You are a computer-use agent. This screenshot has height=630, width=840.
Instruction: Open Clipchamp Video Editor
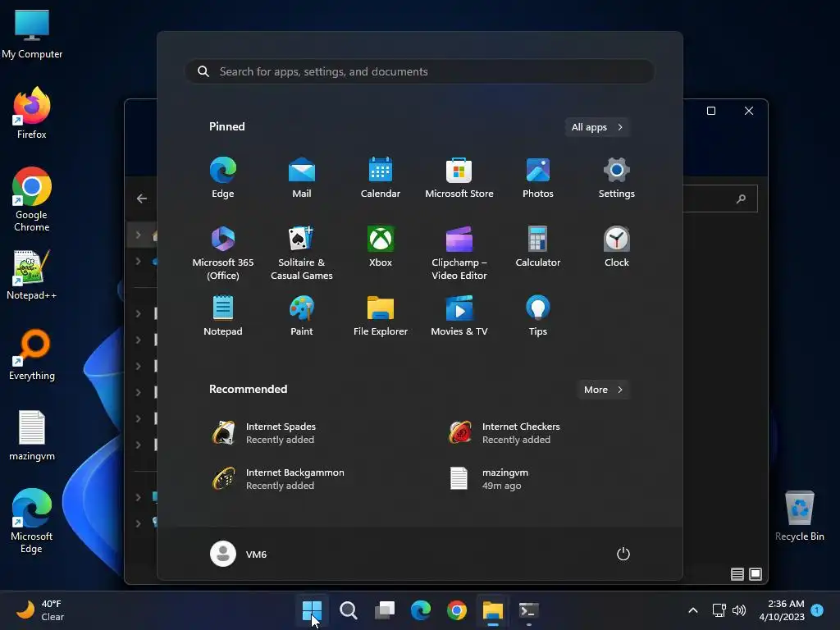pyautogui.click(x=459, y=253)
